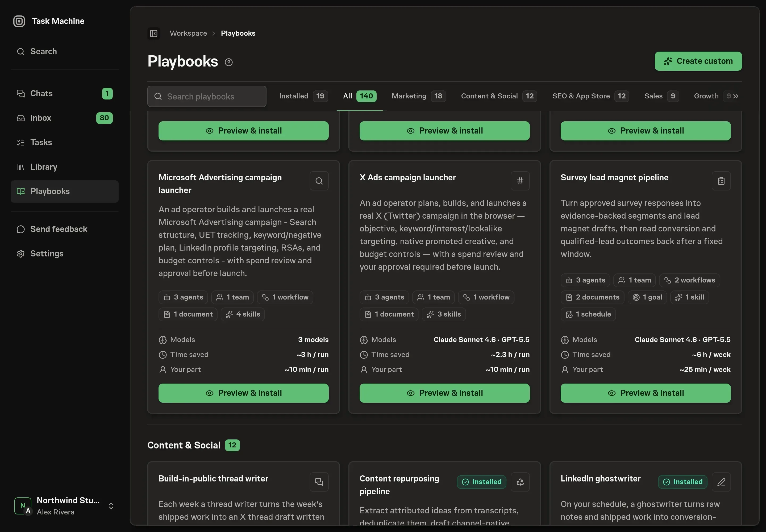Toggle the sidebar collapse icon
Image resolution: width=766 pixels, height=532 pixels.
pos(154,33)
